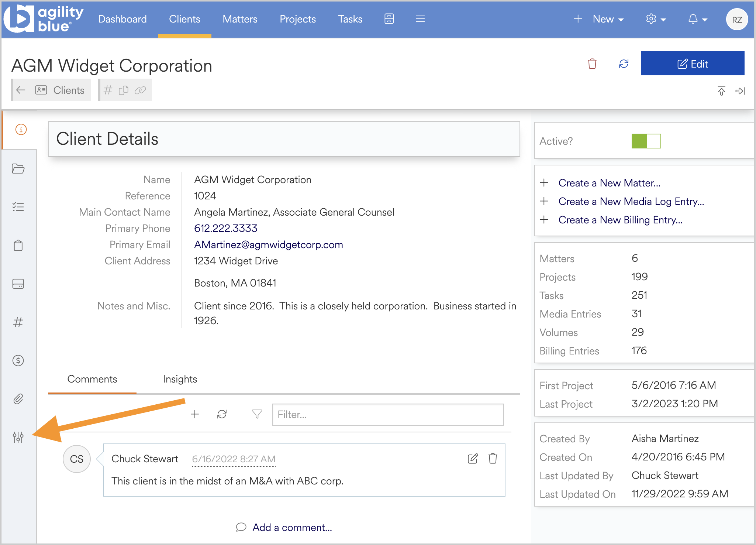756x545 pixels.
Task: Click the blue Edit button
Action: point(693,64)
